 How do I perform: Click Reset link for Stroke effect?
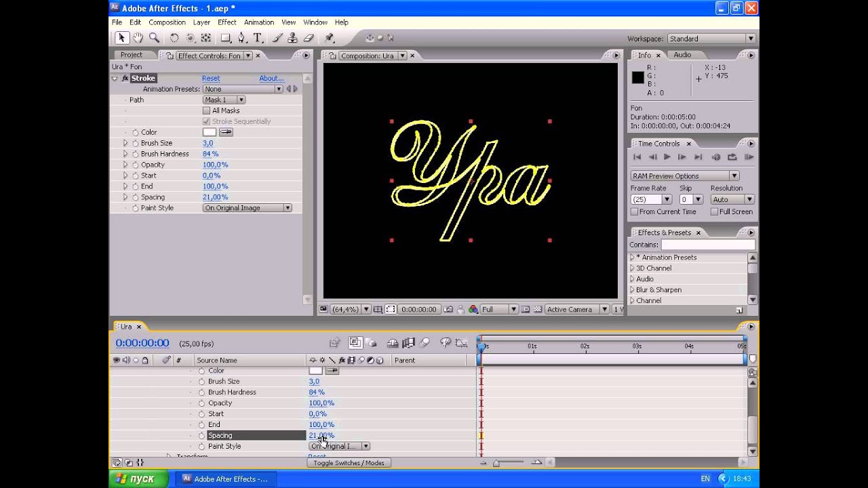tap(211, 79)
